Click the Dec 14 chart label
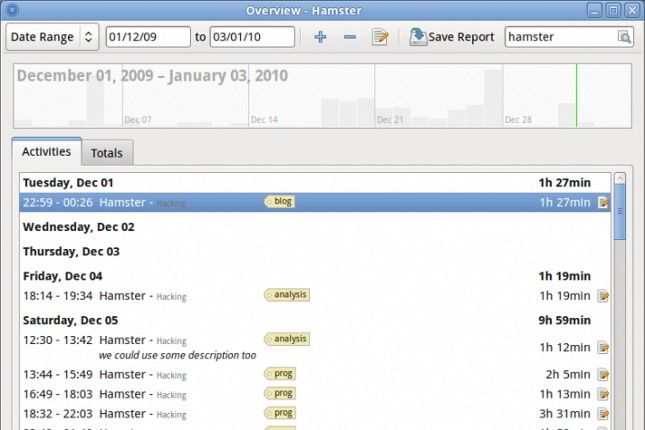The image size is (645, 430). 264,120
